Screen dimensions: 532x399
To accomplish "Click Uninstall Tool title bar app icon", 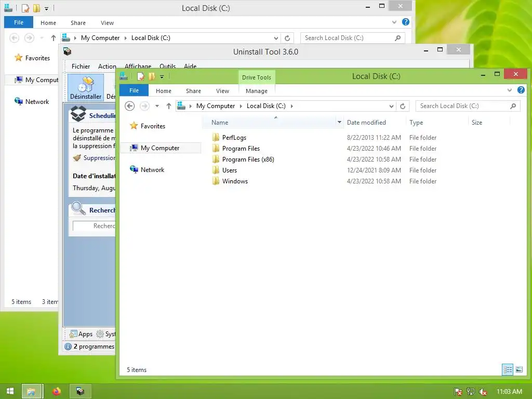I will [67, 51].
